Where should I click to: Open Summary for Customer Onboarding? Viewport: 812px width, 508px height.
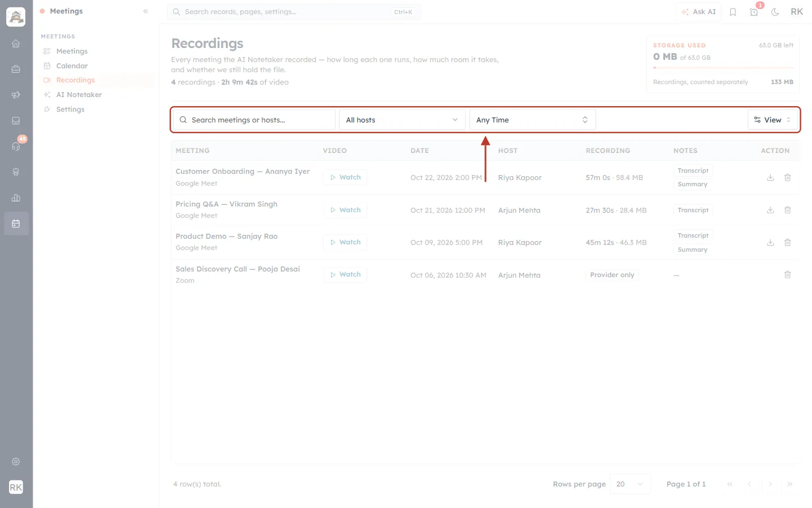[x=692, y=184]
